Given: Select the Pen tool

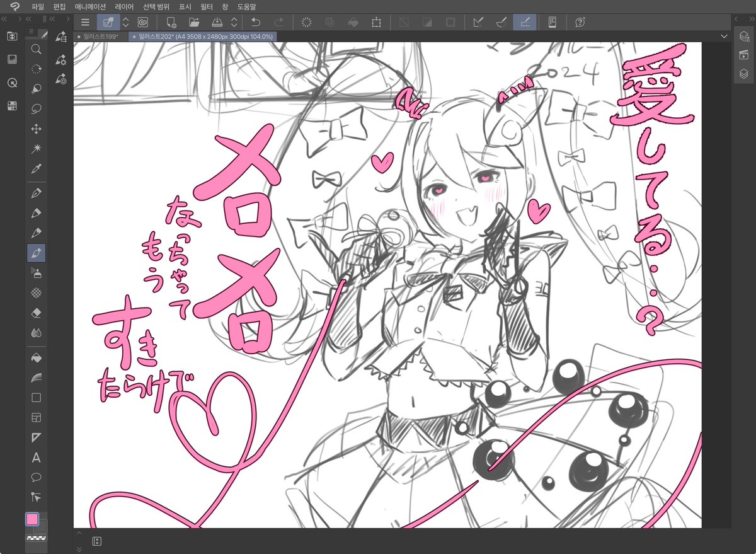Looking at the screenshot, I should point(37,193).
